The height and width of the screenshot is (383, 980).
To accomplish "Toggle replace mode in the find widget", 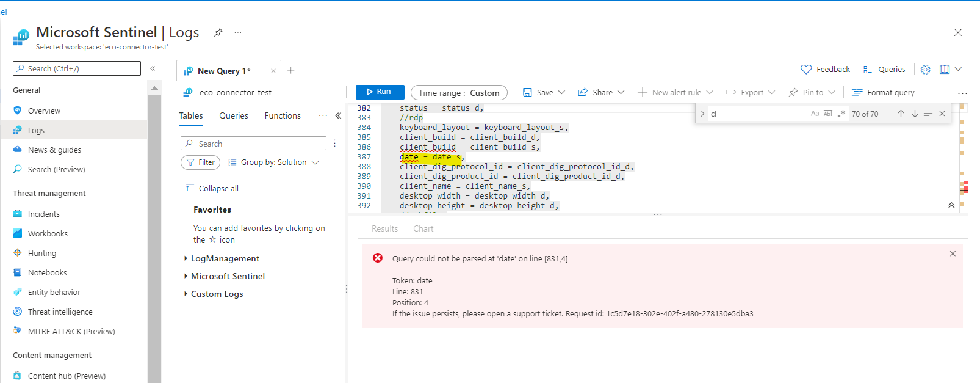I will (x=702, y=114).
